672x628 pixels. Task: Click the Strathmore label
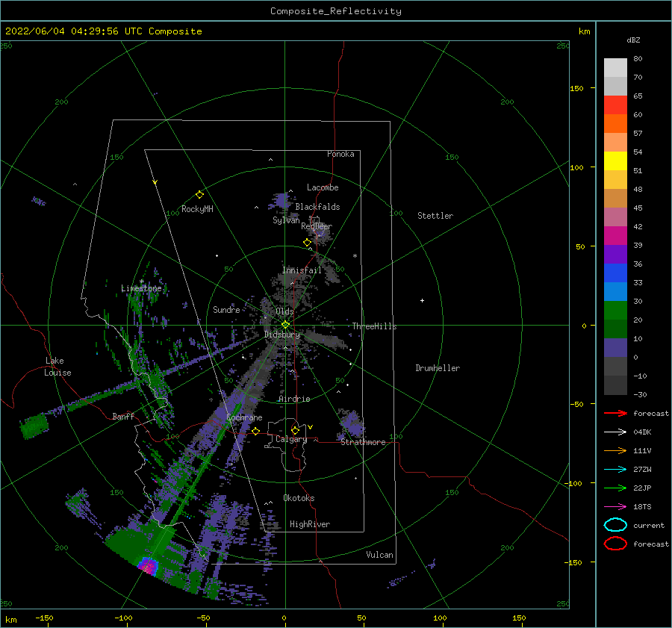[363, 442]
